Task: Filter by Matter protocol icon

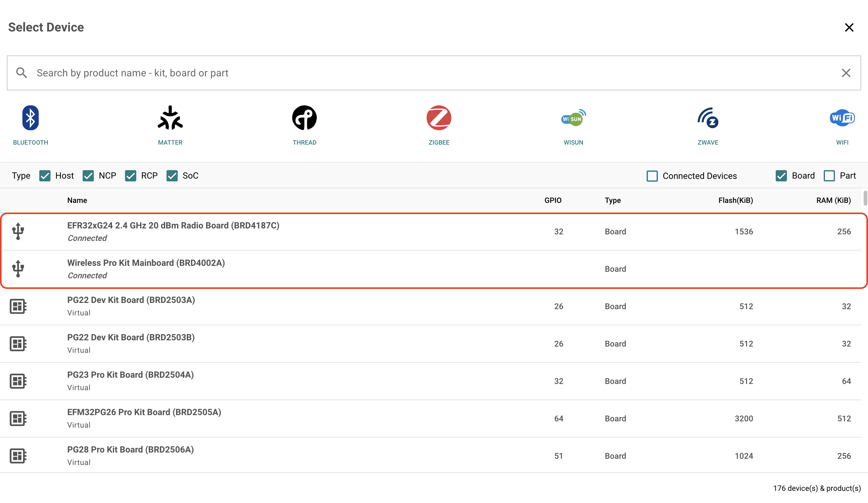Action: (x=170, y=118)
